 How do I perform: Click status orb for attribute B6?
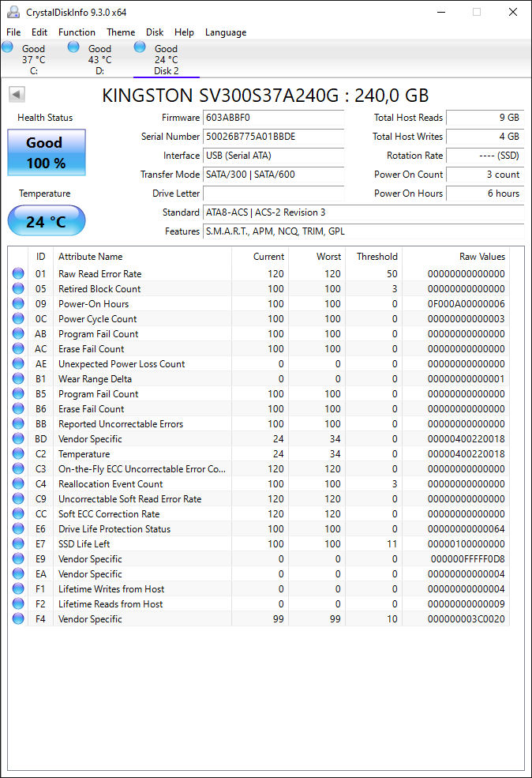[18, 408]
